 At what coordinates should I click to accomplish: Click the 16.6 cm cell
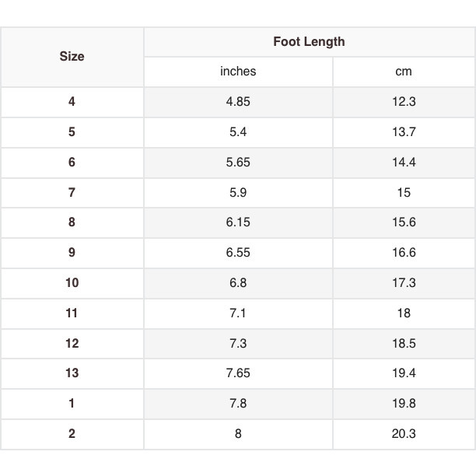[x=404, y=253]
